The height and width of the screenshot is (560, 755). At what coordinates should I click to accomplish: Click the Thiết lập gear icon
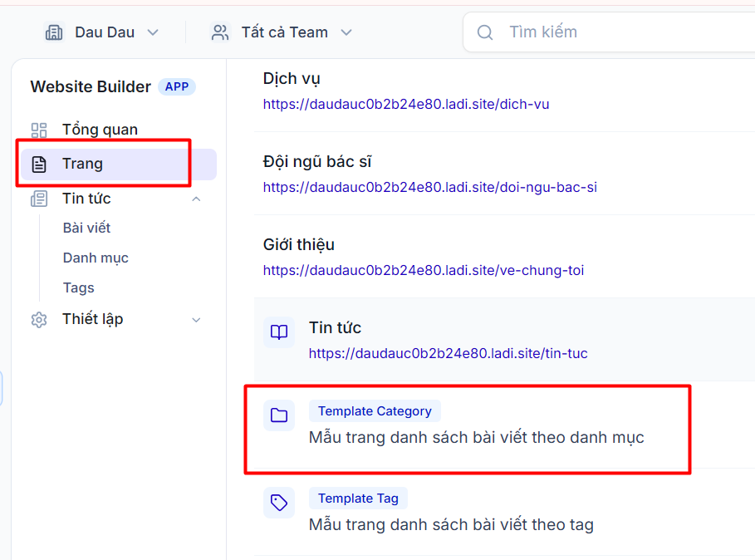(x=39, y=320)
